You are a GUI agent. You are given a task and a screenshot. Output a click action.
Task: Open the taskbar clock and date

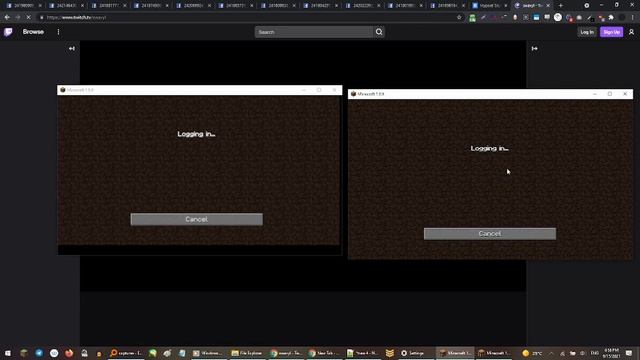(x=611, y=353)
